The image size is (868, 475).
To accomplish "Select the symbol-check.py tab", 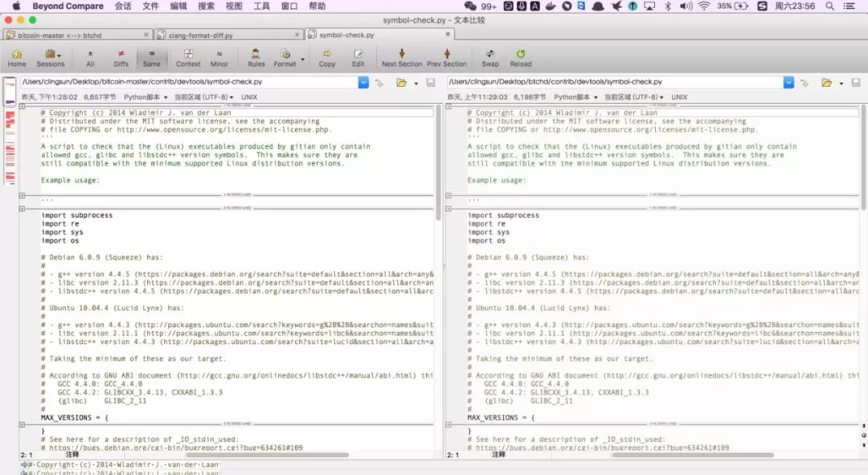I will coord(379,35).
